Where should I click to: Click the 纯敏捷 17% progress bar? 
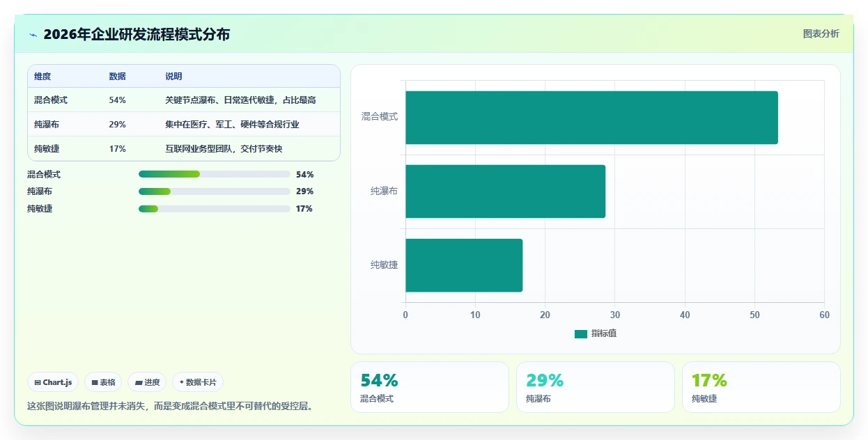(215, 209)
